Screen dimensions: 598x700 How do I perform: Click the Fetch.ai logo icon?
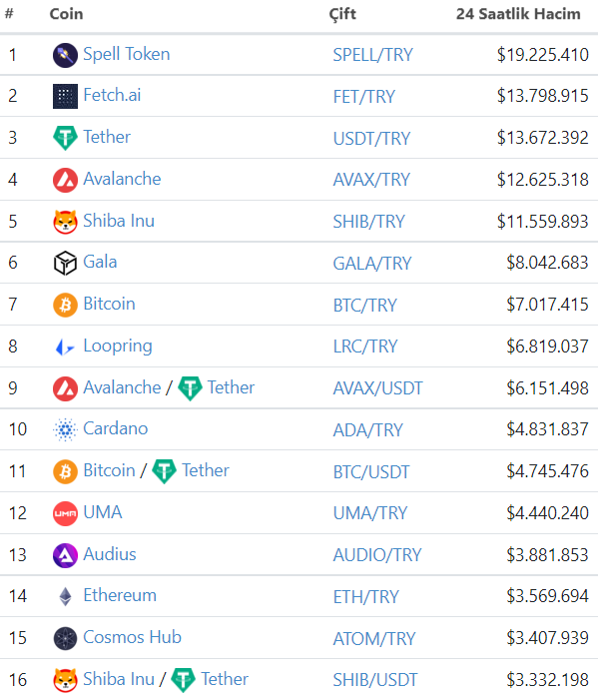coord(65,97)
